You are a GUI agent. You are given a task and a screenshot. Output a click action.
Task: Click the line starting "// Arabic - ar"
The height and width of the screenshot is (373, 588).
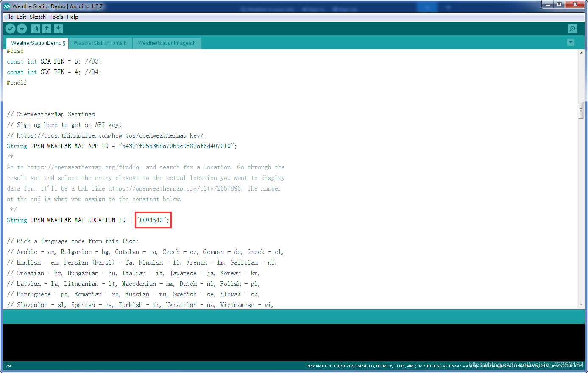point(145,252)
